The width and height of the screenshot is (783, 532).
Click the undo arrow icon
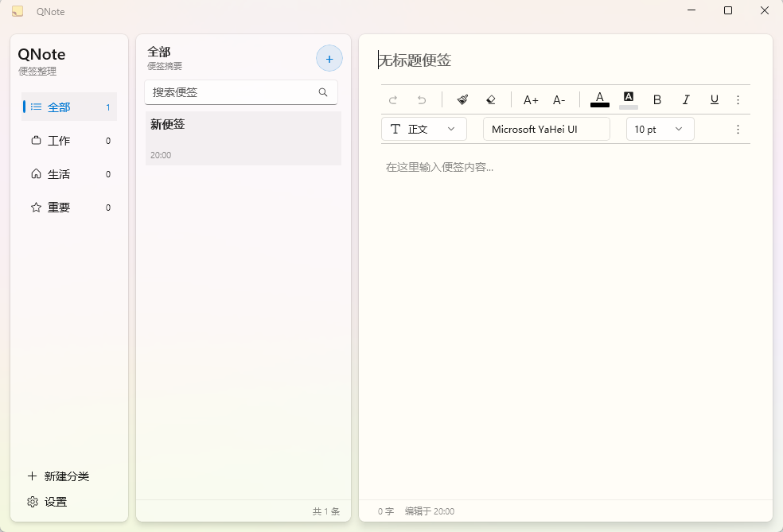coord(422,100)
